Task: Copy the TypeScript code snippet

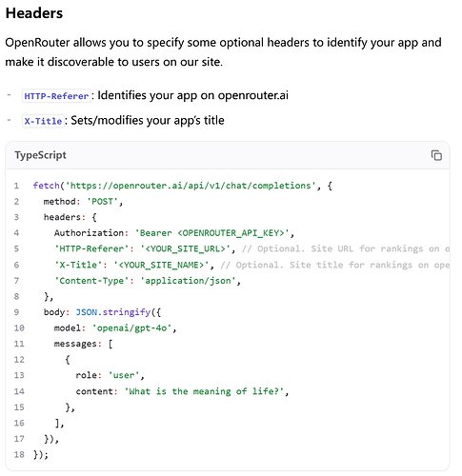Action: pos(436,155)
